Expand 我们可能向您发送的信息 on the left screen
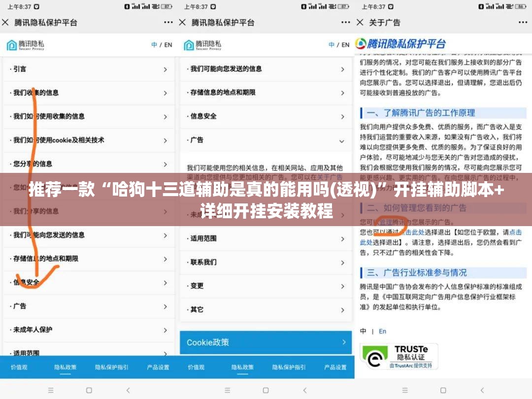The image size is (532, 399). (x=88, y=235)
